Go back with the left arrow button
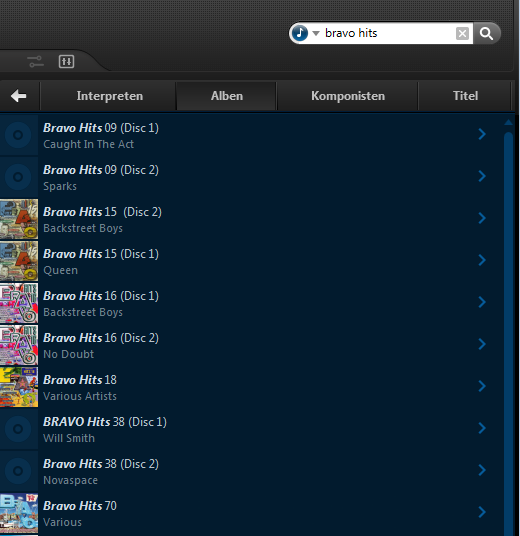 [19, 96]
